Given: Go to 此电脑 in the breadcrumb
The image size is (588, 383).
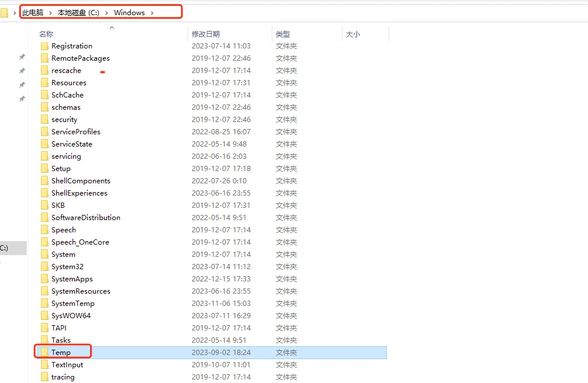Looking at the screenshot, I should point(33,12).
